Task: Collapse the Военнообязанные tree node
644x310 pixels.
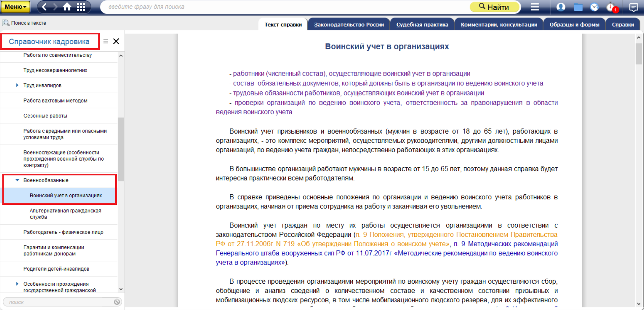Action: coord(17,180)
